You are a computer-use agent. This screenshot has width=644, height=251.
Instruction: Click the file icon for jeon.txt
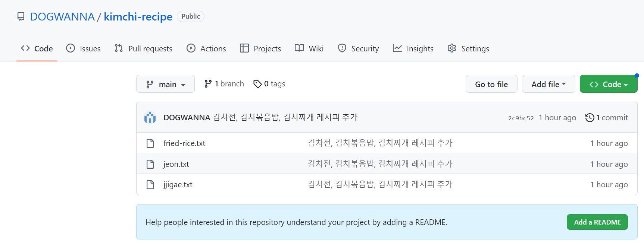(x=150, y=164)
